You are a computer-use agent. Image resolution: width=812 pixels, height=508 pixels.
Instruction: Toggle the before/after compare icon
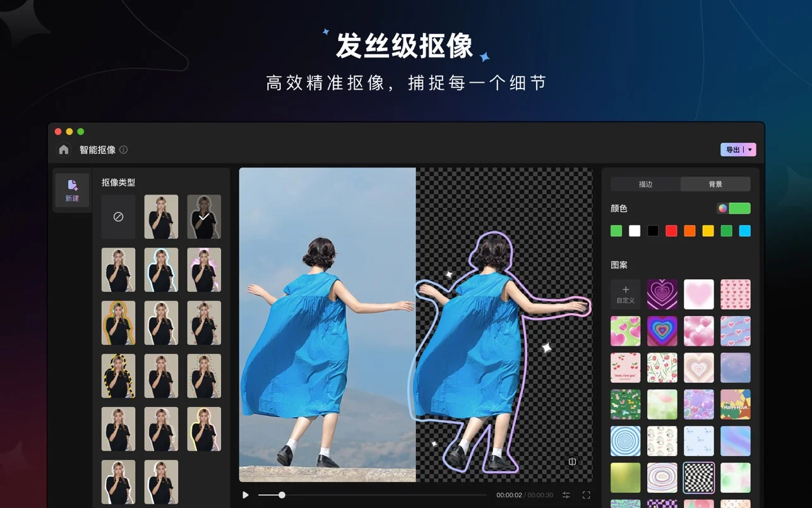[x=572, y=462]
